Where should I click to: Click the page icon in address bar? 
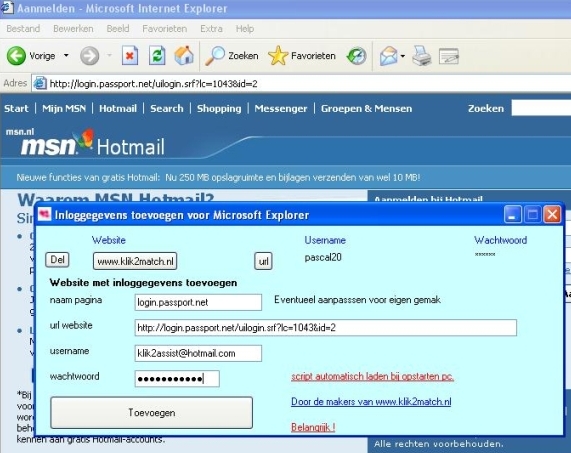[40, 83]
